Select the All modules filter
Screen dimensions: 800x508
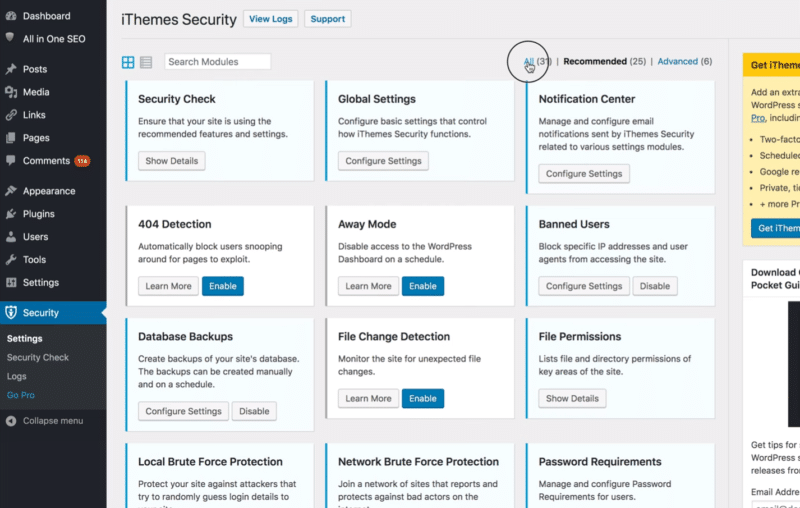[x=529, y=61]
